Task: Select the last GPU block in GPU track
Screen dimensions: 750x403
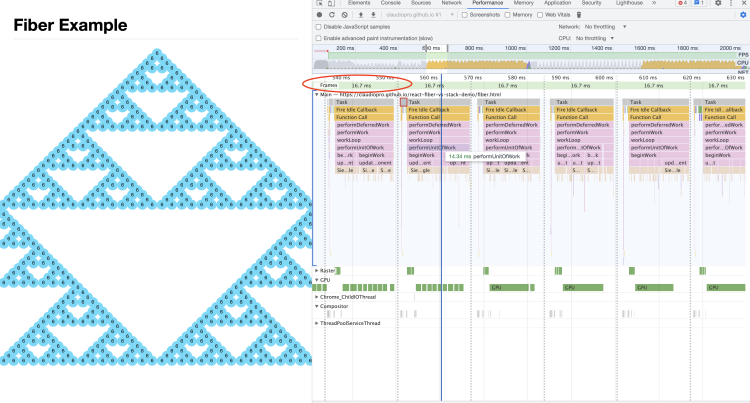Action: click(726, 287)
